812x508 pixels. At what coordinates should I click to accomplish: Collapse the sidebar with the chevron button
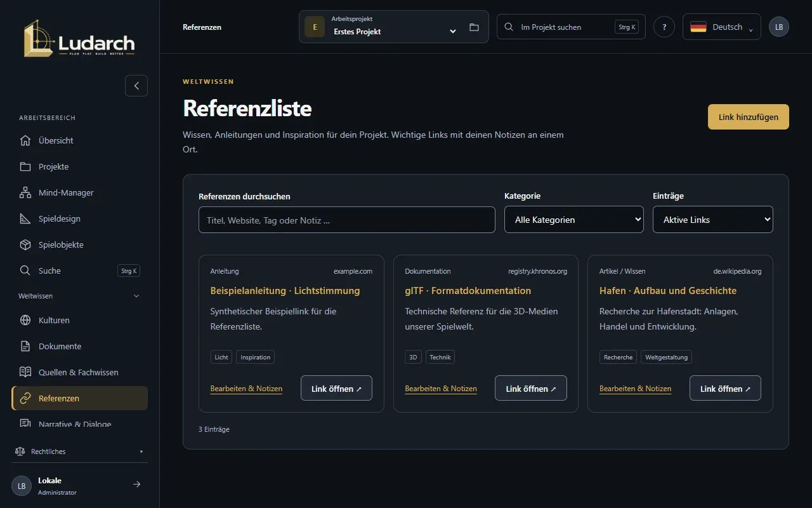click(136, 86)
